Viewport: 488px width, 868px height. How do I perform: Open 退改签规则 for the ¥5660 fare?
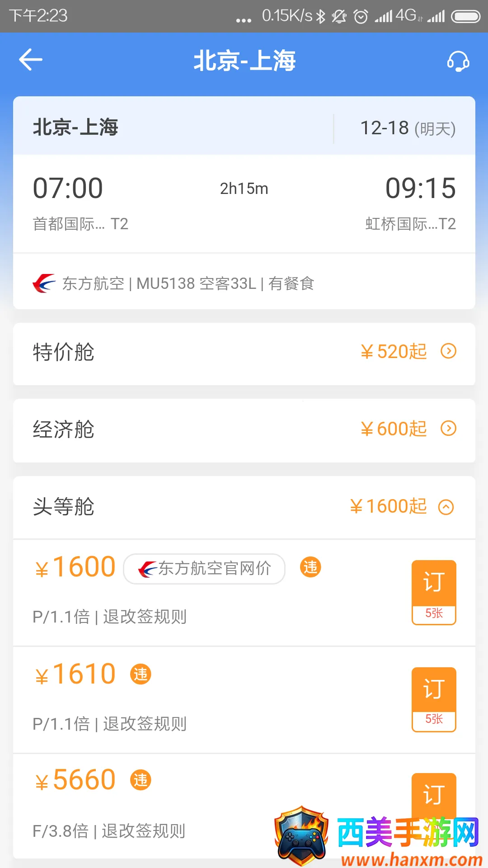(144, 831)
